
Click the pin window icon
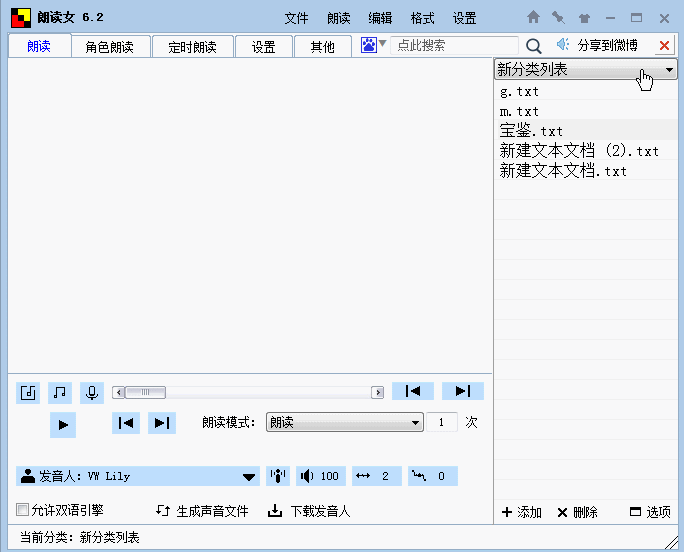(558, 18)
